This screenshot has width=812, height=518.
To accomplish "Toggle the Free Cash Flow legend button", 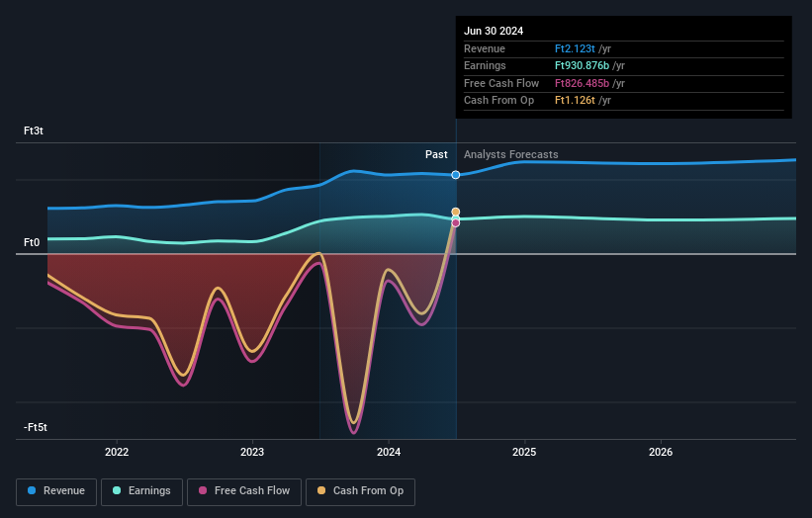I will tap(244, 491).
